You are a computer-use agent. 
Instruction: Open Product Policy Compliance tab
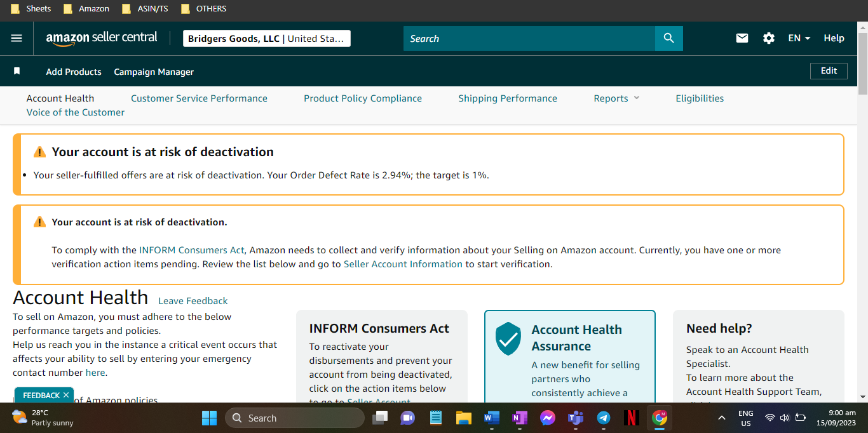(363, 98)
